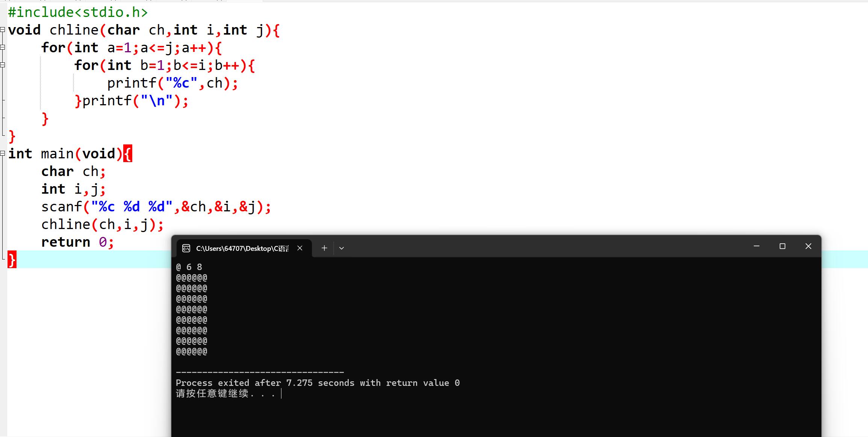The width and height of the screenshot is (868, 437).
Task: Click the printf("\n") statement
Action: (132, 100)
